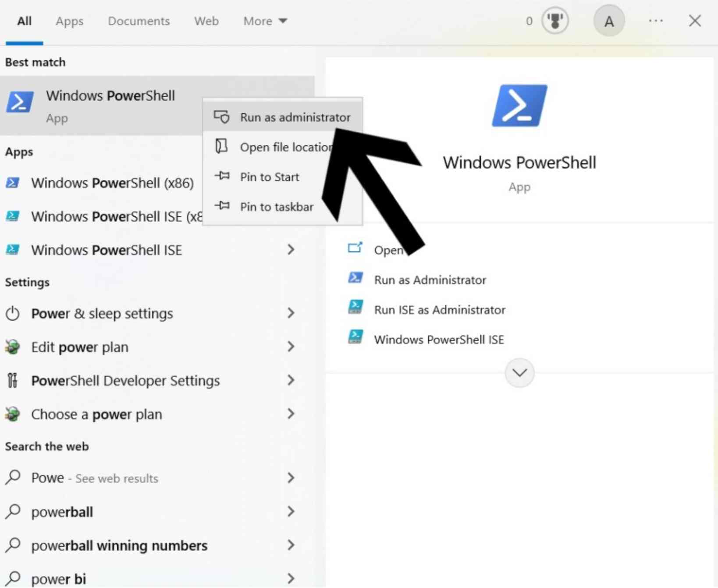The image size is (718, 588).
Task: Click the PowerShell icon in Best match
Action: (19, 102)
